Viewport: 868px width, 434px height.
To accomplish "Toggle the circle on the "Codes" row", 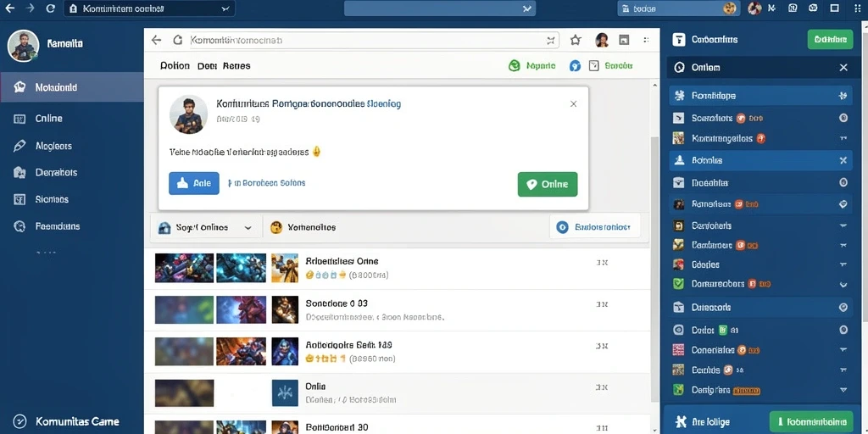I will click(x=843, y=330).
